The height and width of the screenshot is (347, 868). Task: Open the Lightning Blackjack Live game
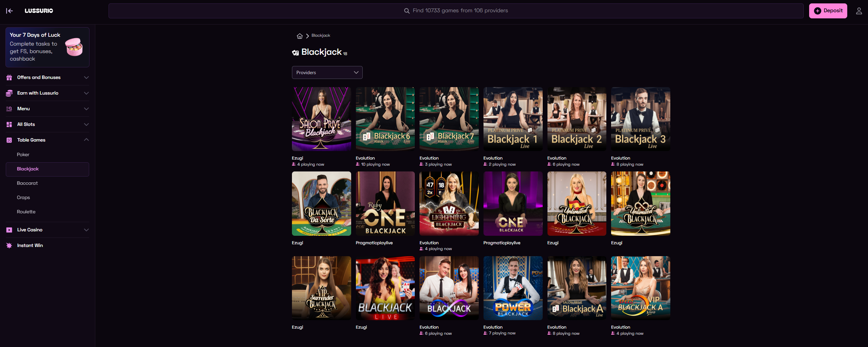tap(449, 203)
